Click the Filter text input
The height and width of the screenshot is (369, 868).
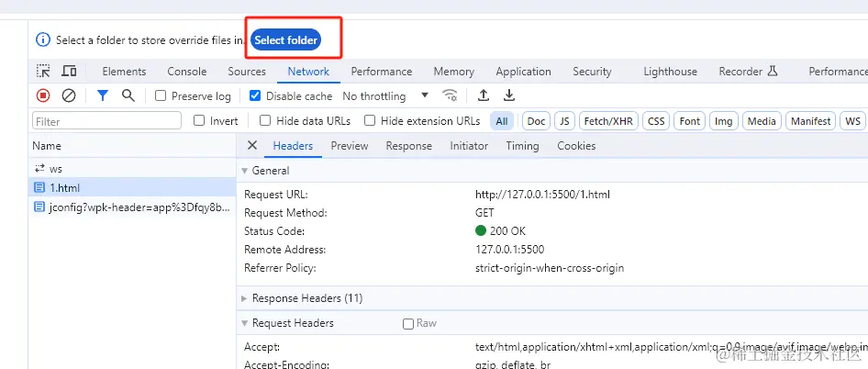[x=106, y=121]
